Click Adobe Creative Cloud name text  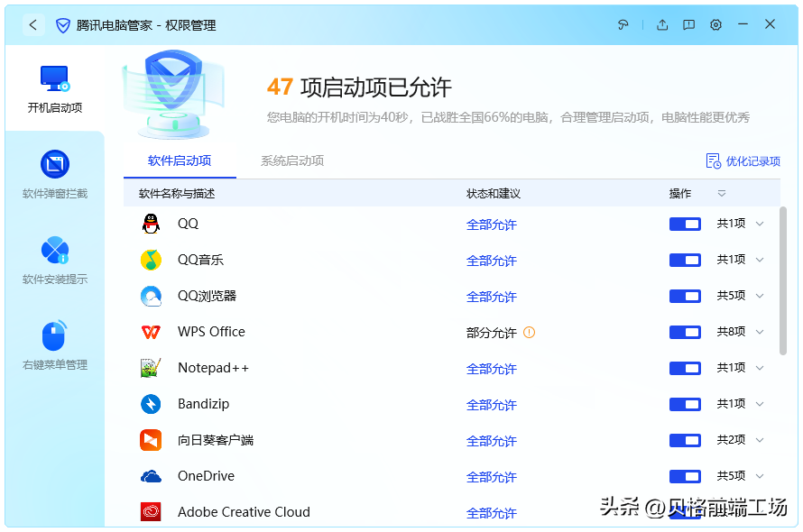(x=244, y=512)
